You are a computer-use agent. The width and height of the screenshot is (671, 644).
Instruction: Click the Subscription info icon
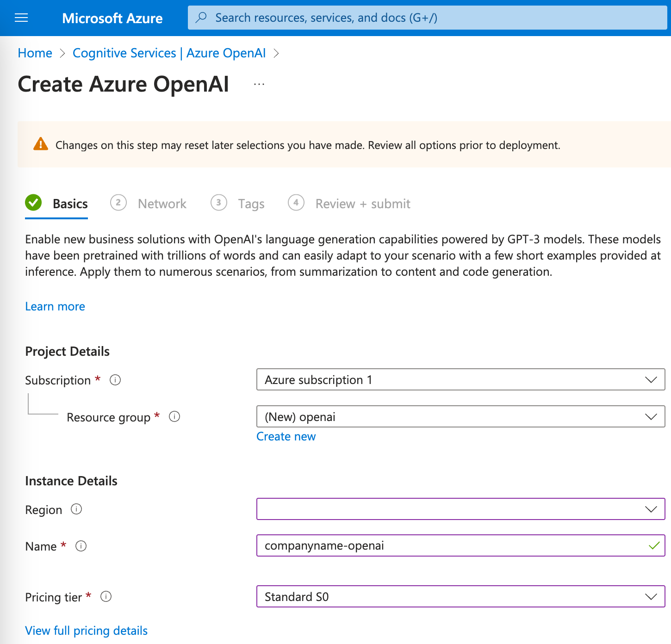click(115, 380)
